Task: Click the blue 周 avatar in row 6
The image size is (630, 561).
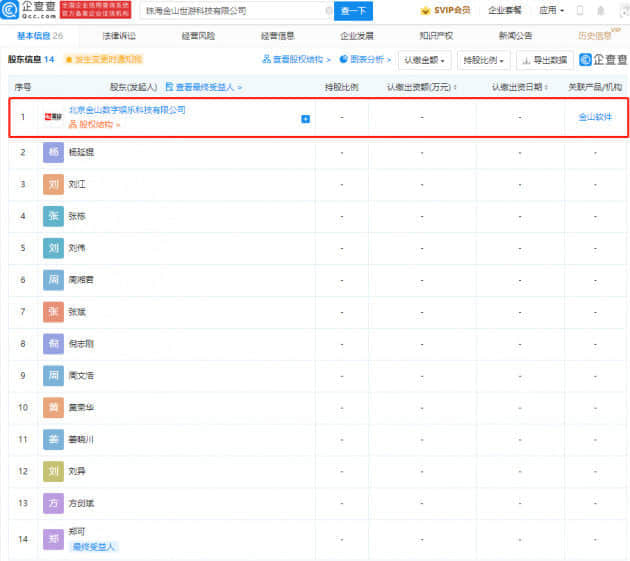Action: (53, 280)
